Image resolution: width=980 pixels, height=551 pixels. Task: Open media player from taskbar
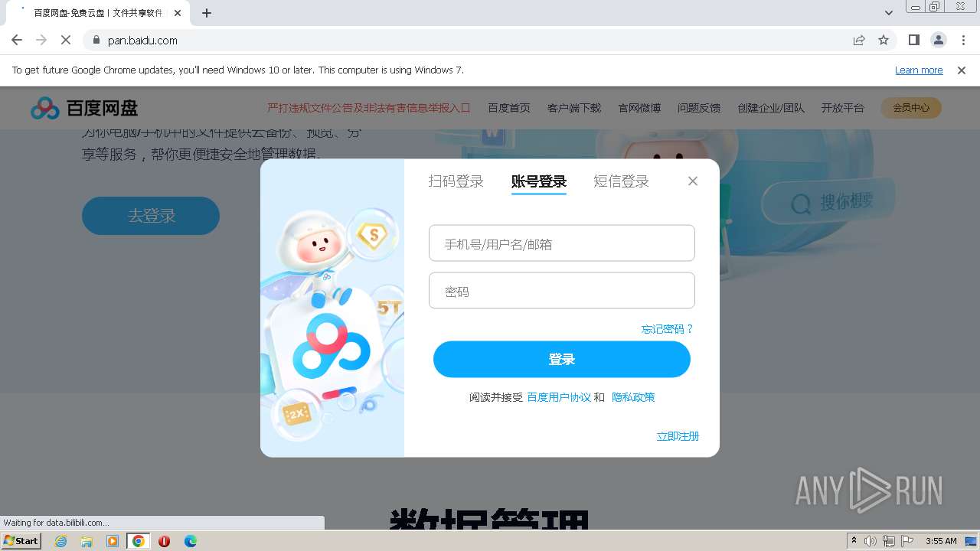pyautogui.click(x=113, y=541)
